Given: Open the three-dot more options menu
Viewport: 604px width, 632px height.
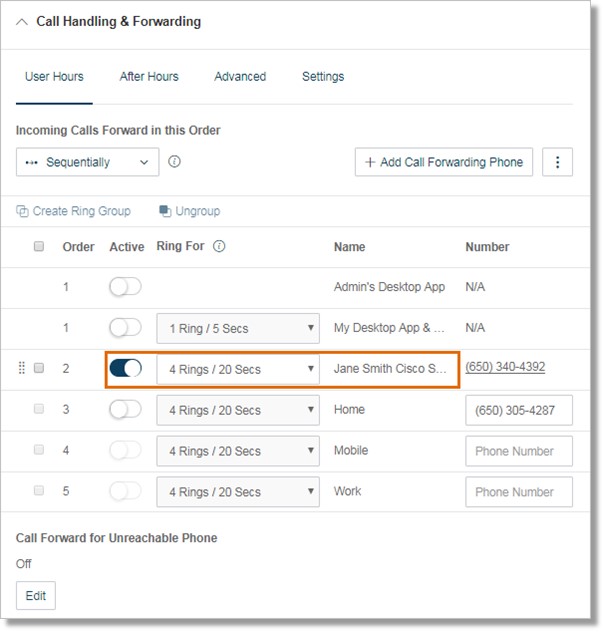Looking at the screenshot, I should coord(557,162).
